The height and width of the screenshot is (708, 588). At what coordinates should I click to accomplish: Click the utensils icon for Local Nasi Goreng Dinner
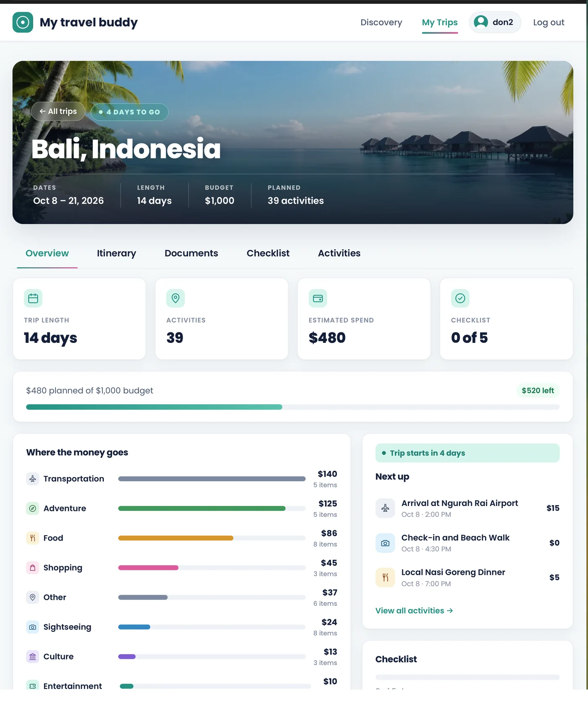(x=385, y=577)
